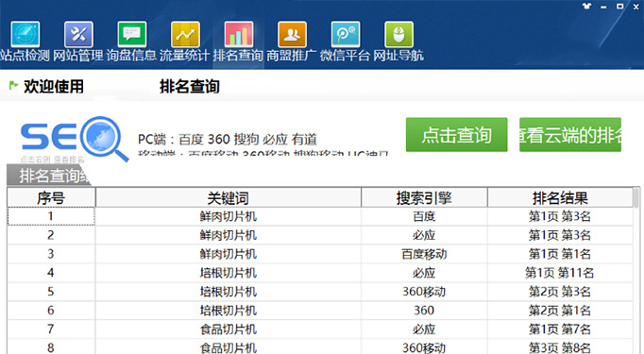
Task: Click the green 查看云端的排名 button
Action: point(570,135)
